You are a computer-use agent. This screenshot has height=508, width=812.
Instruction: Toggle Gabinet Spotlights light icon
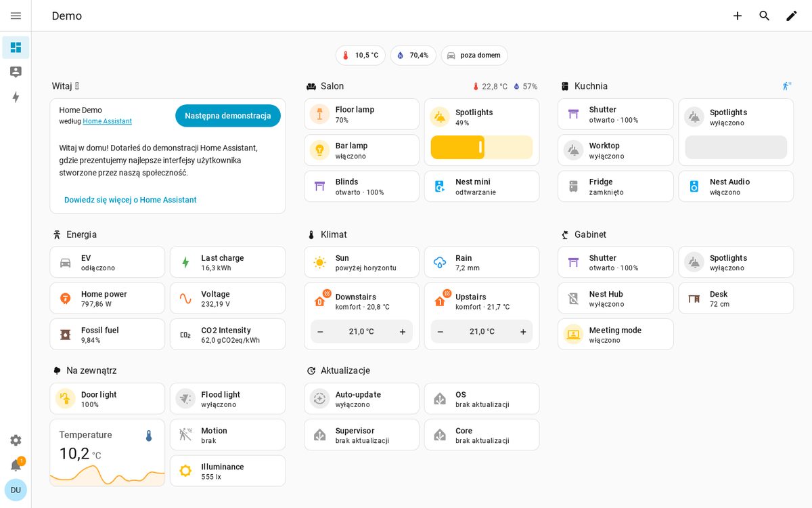694,262
